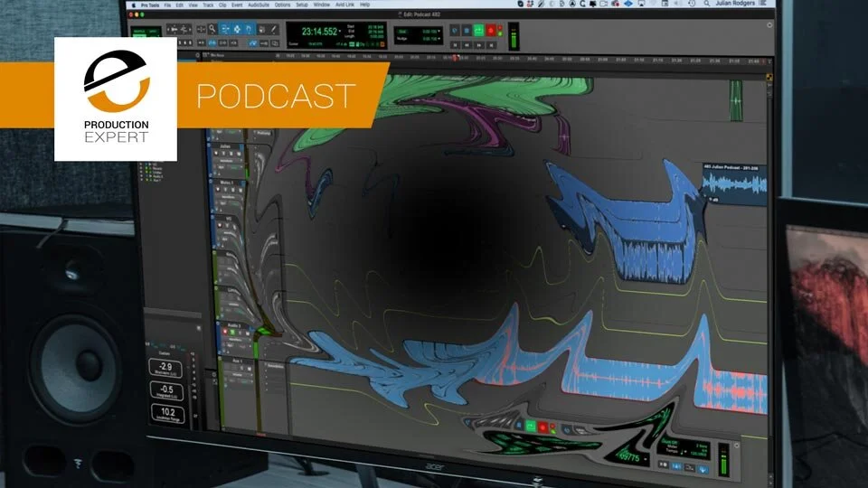The image size is (868, 488).
Task: Record-enable the Audio 3 track
Action: point(225,332)
